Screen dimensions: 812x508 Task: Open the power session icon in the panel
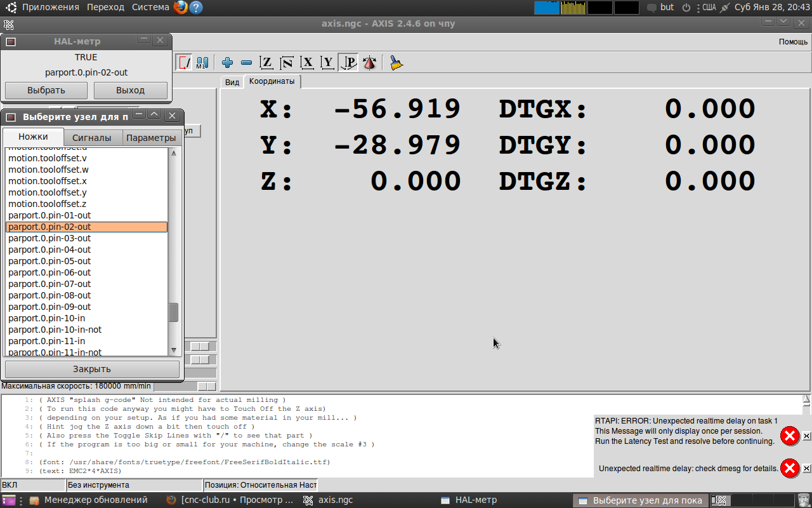(x=686, y=8)
